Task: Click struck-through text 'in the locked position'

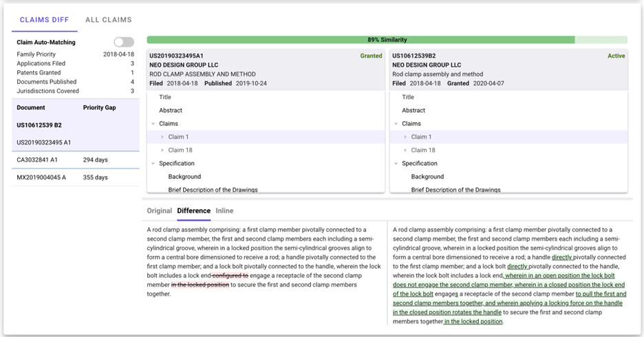Action: click(200, 285)
